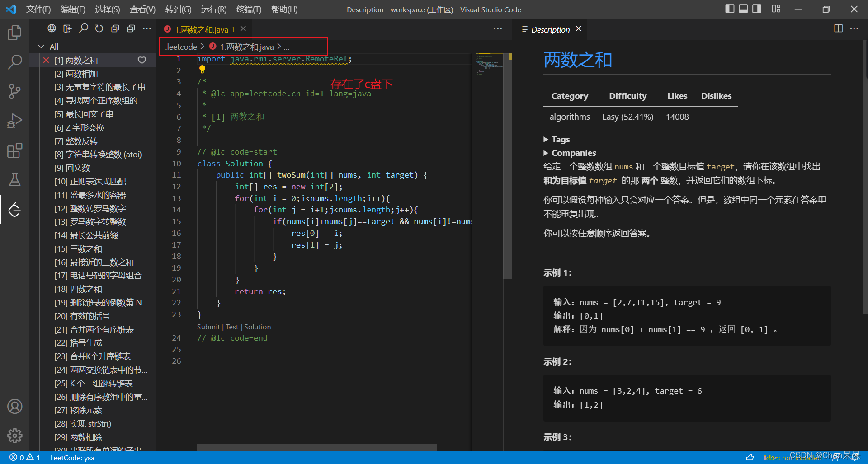Viewport: 868px width, 464px height.
Task: Open the Accounts menu icon
Action: click(x=14, y=407)
